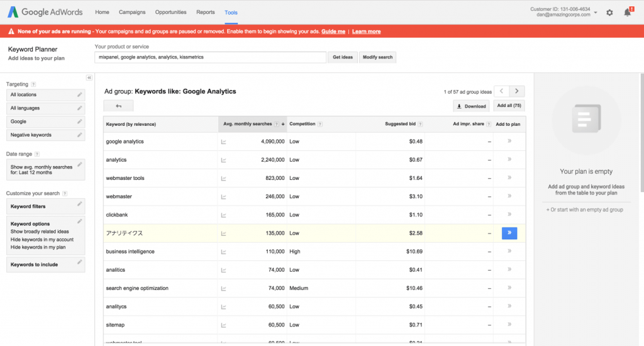This screenshot has width=644, height=346.
Task: Open the Home tab
Action: click(x=103, y=13)
